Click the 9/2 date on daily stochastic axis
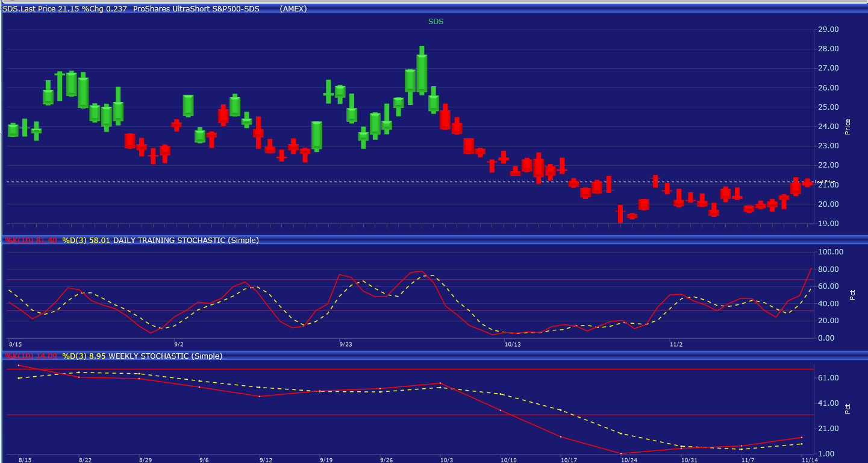Viewport: 868px width, 463px height. pos(179,345)
